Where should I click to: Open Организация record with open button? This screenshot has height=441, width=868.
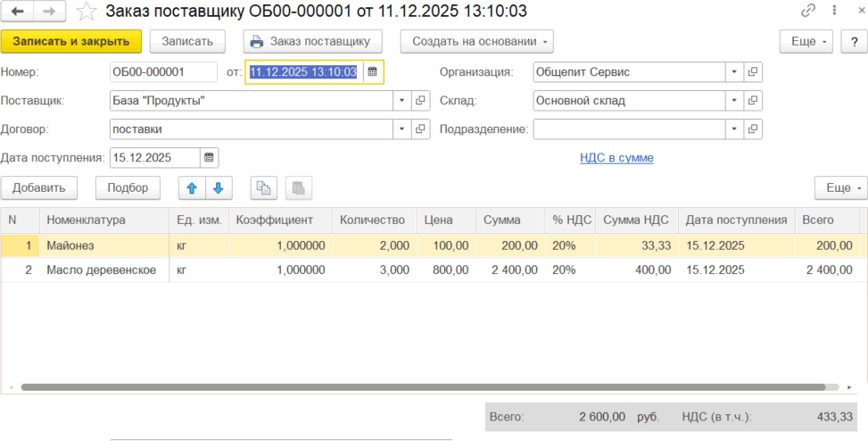pos(753,72)
